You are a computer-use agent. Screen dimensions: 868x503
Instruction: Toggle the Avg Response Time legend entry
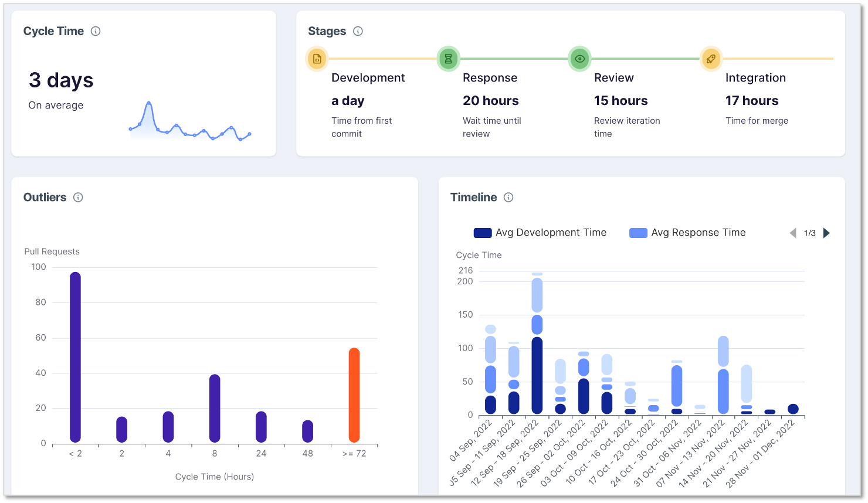coord(687,232)
